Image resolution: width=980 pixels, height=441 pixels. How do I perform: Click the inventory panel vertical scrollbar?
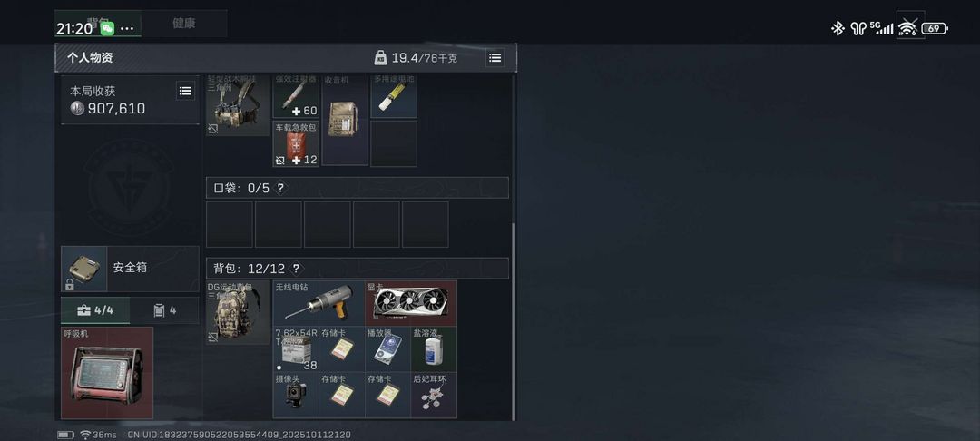pos(513,322)
